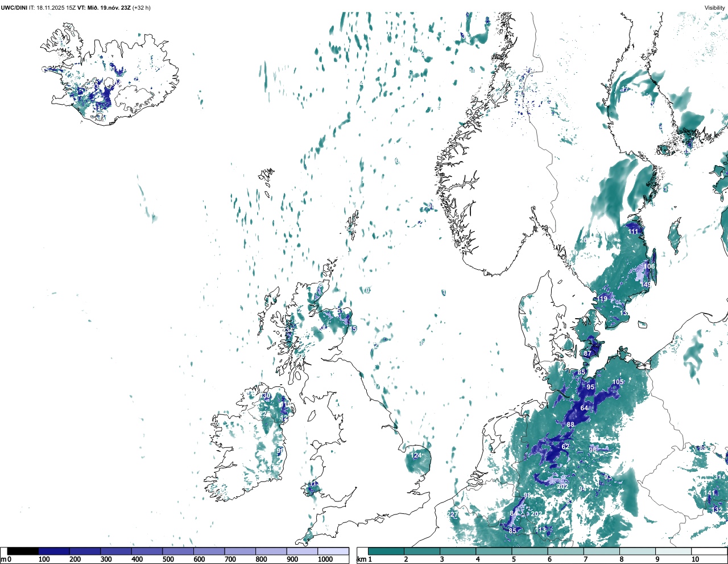Click the black 0–100 m legend swatch
This screenshot has width=728, height=564.
click(23, 551)
